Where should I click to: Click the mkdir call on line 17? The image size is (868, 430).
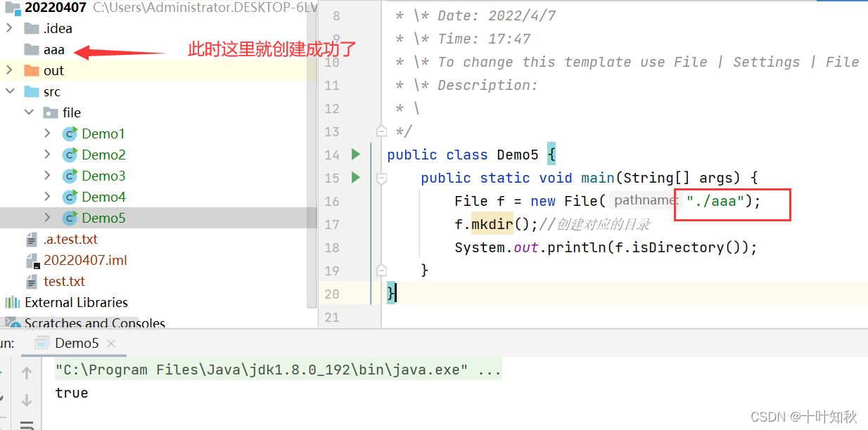492,224
